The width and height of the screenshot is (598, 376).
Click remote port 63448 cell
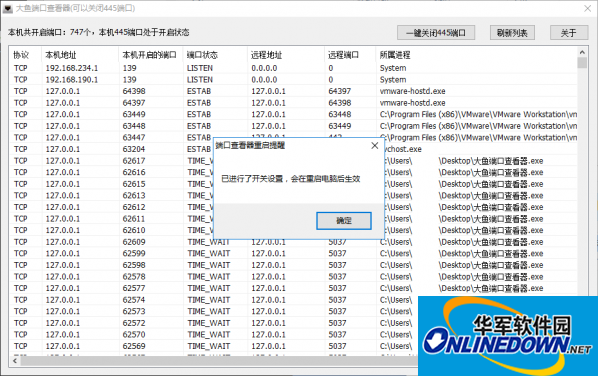pyautogui.click(x=339, y=114)
